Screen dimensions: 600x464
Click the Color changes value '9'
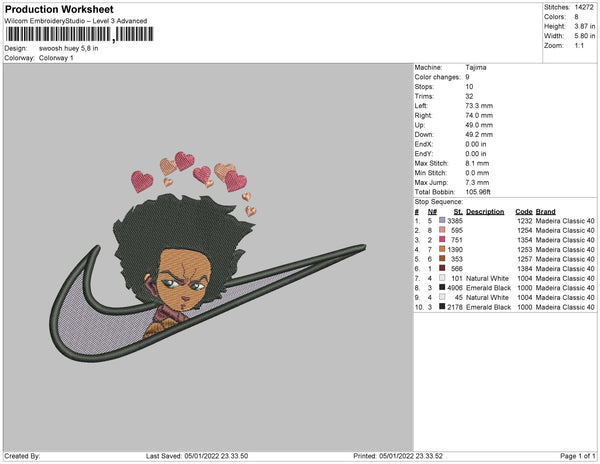[x=467, y=77]
